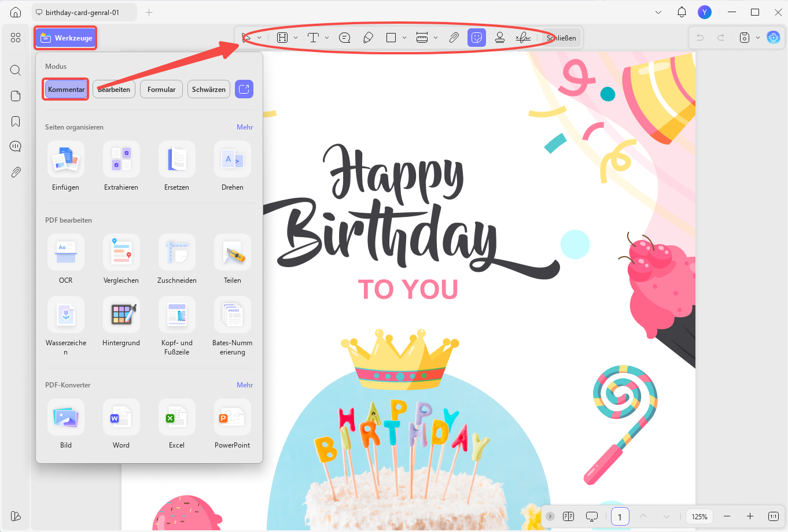This screenshot has height=532, width=788.
Task: Select the sticky note comment tool
Action: [x=344, y=38]
